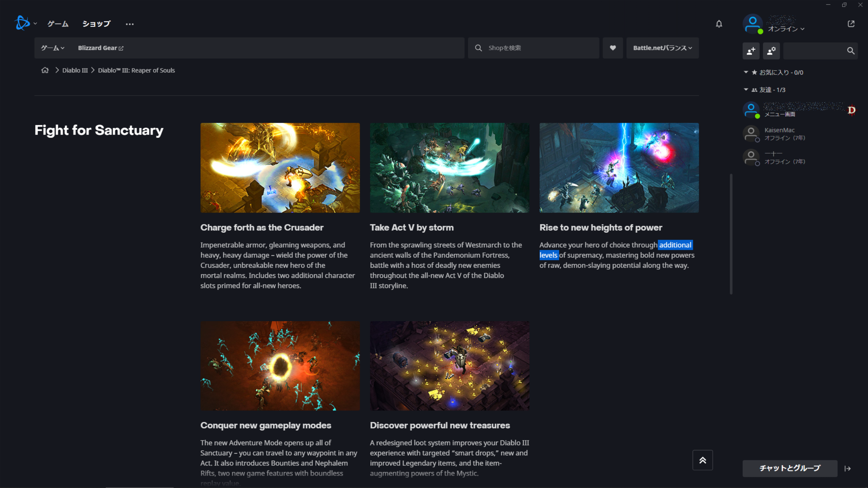This screenshot has width=868, height=488.
Task: Click the Add Friend icon
Action: [x=751, y=51]
